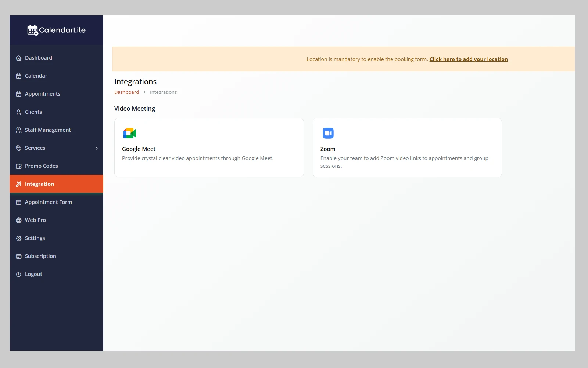
Task: Select Promo Codes in the sidebar
Action: (56, 166)
